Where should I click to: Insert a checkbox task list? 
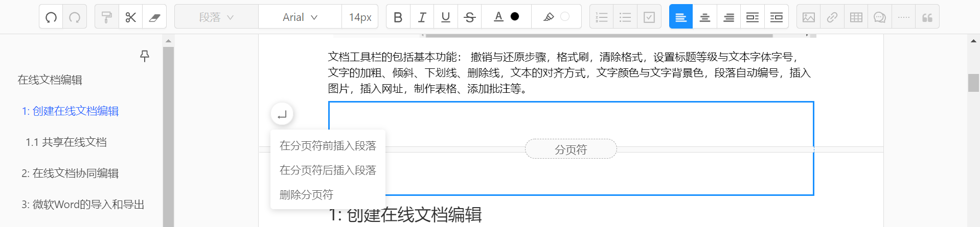point(649,17)
